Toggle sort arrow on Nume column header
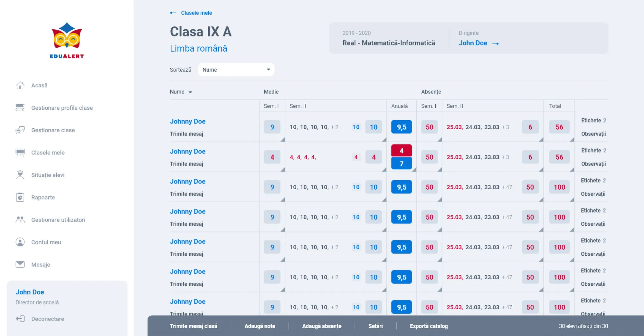 [190, 92]
